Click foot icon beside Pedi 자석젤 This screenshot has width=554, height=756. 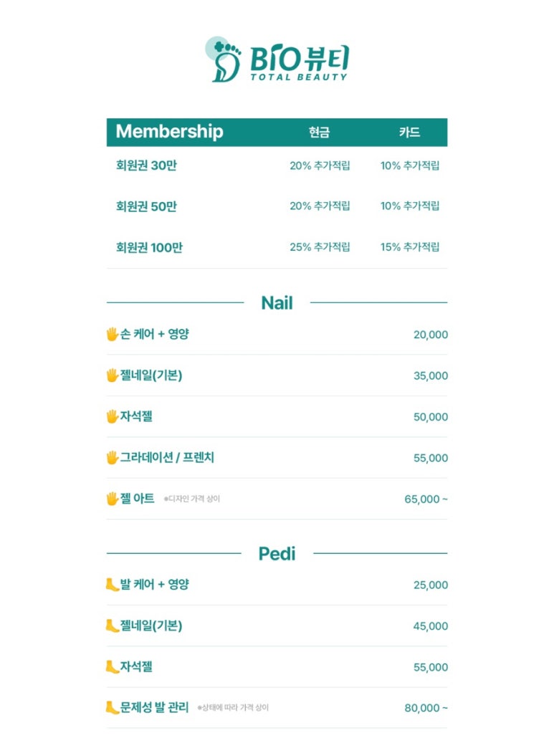coord(113,667)
